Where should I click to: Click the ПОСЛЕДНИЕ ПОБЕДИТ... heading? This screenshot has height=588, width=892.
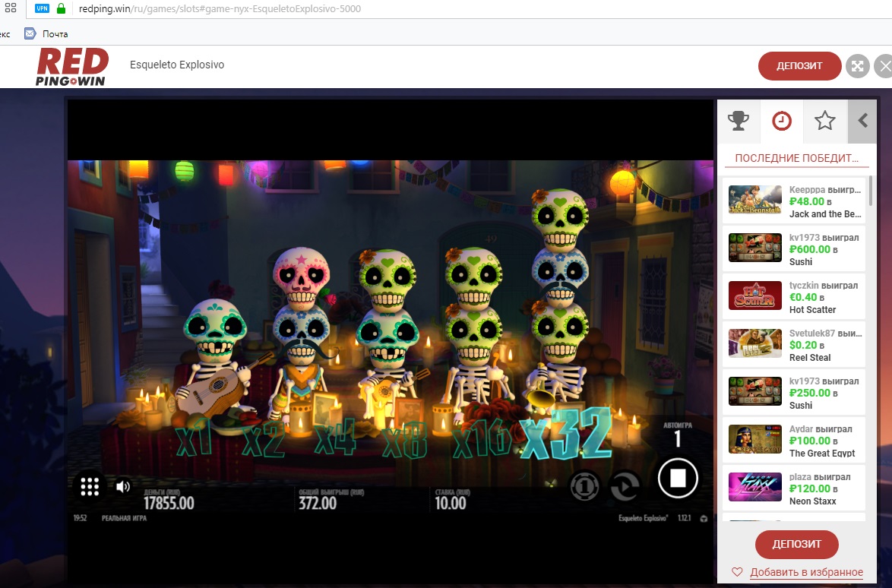[x=796, y=158]
